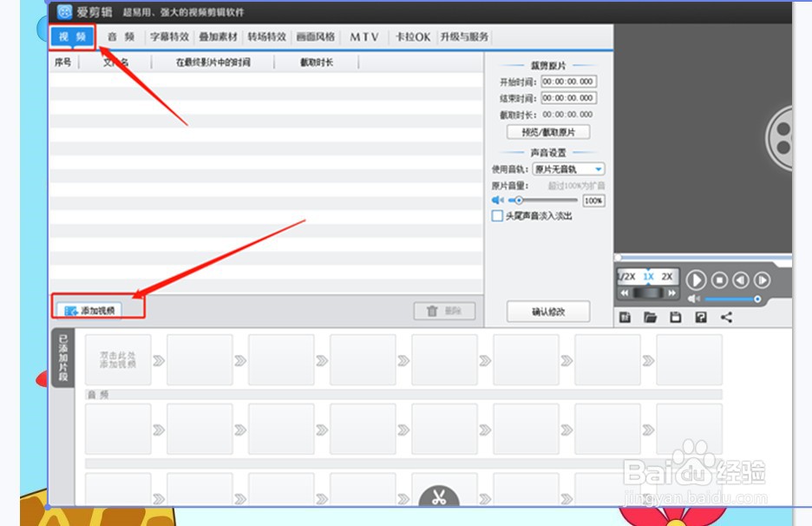Click the 已添加片段 side tab
The width and height of the screenshot is (812, 526).
pyautogui.click(x=63, y=358)
